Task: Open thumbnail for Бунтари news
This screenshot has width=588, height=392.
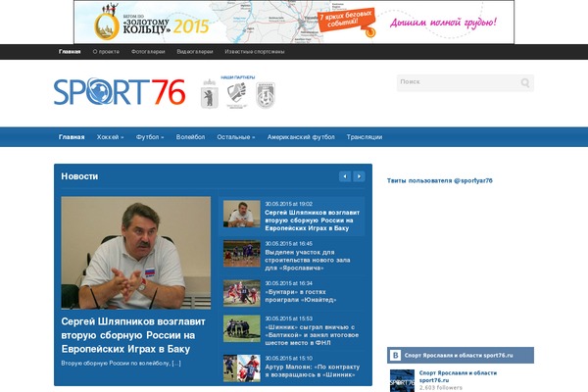Action: (241, 293)
